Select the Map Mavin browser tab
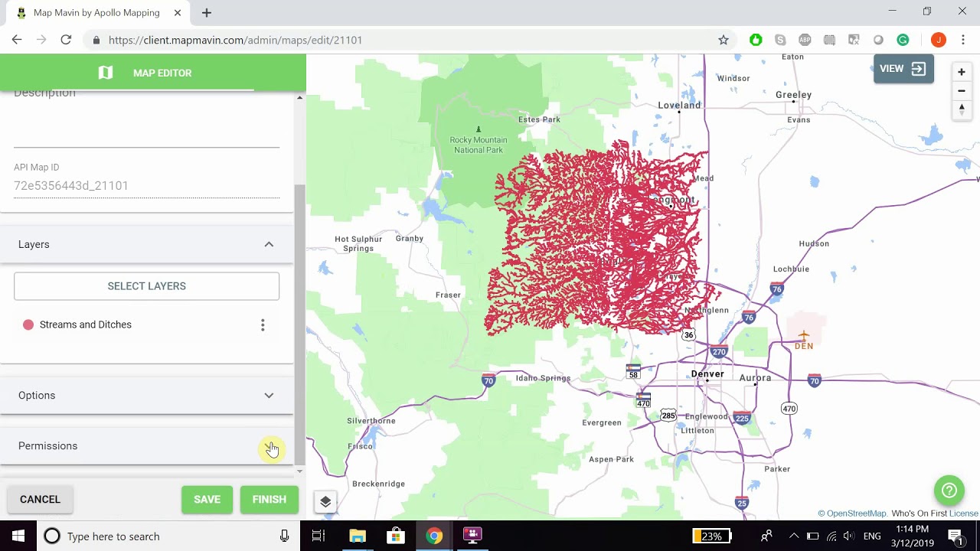 pyautogui.click(x=98, y=13)
